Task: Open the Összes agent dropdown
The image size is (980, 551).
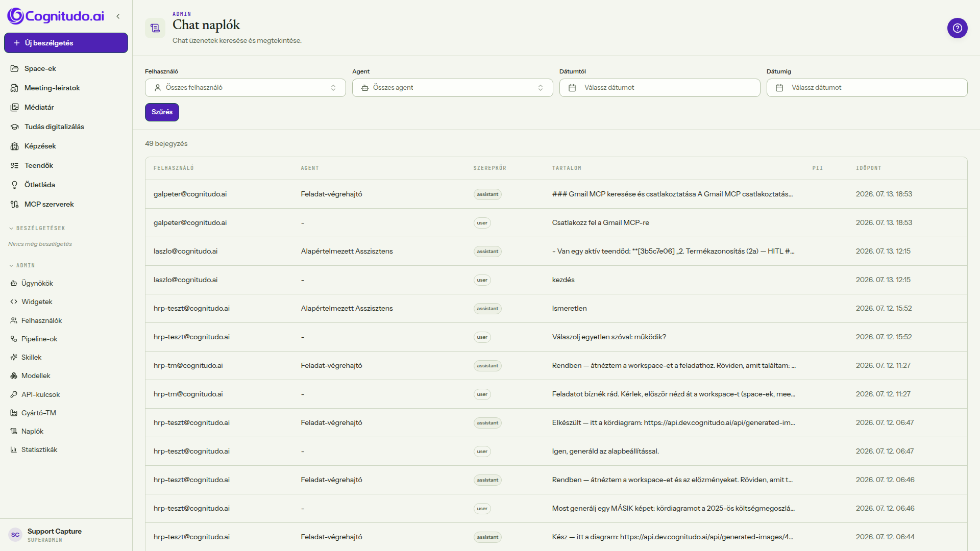Action: coord(452,88)
